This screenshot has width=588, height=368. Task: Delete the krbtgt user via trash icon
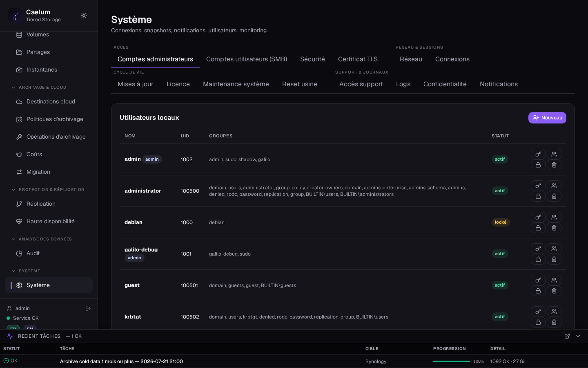tap(554, 322)
